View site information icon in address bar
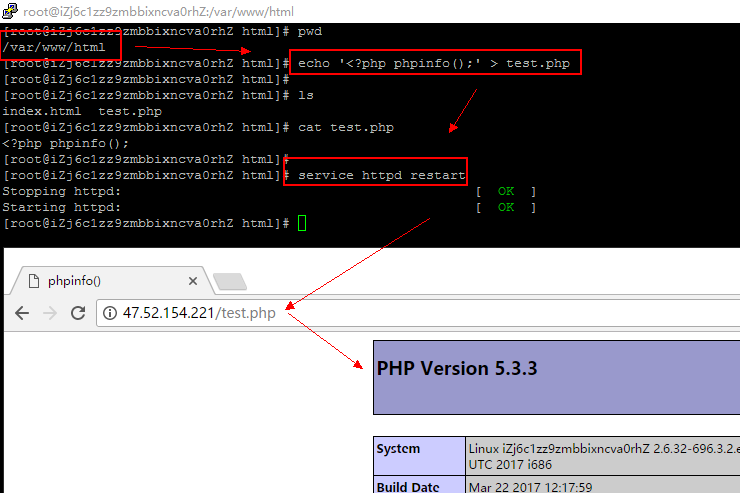 pyautogui.click(x=110, y=313)
